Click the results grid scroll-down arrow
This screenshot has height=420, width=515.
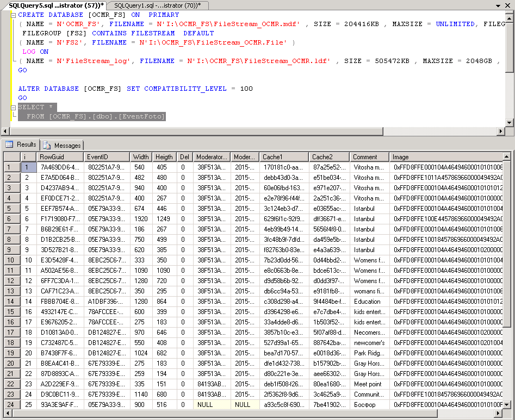(x=507, y=405)
